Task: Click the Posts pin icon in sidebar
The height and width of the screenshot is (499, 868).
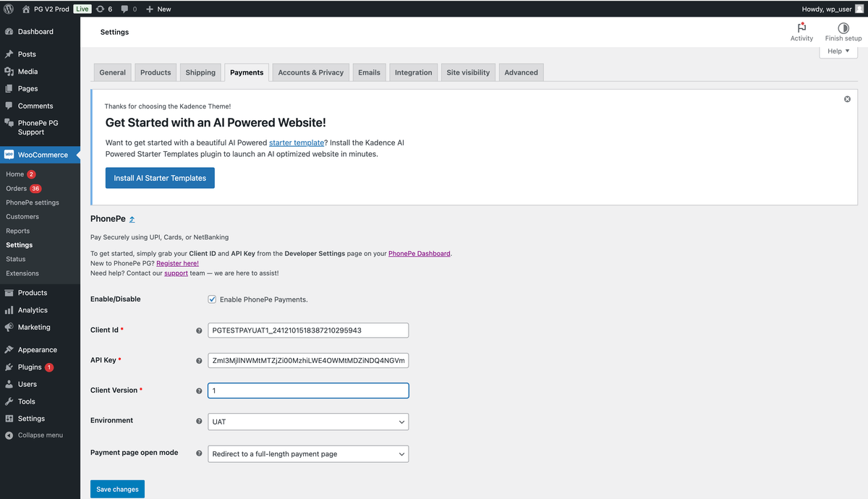Action: (9, 54)
